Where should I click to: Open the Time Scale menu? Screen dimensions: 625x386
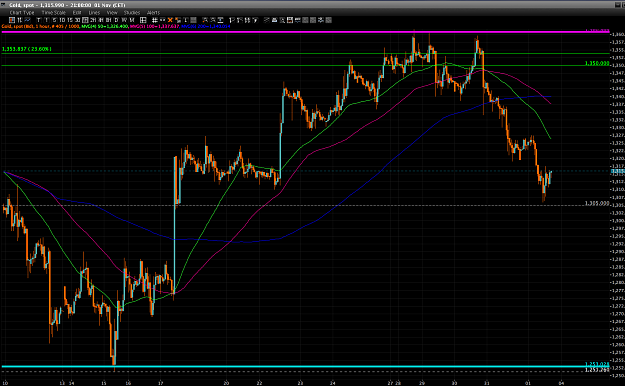[53, 13]
